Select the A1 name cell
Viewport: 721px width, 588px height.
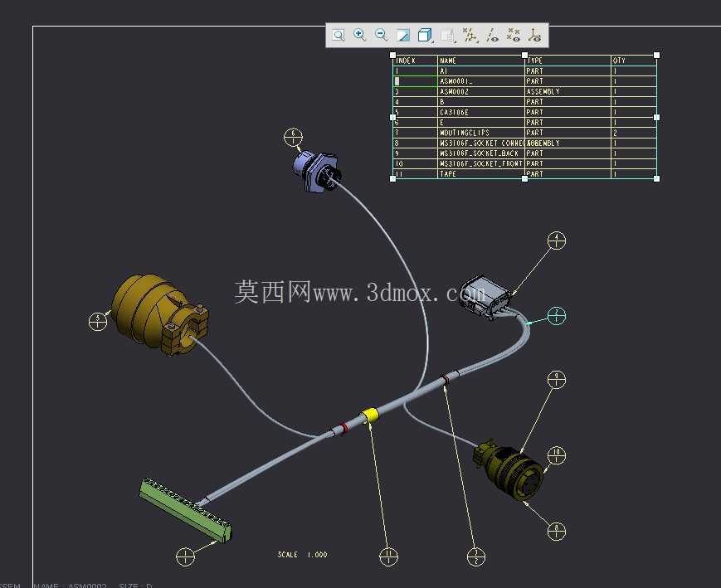[x=481, y=70]
